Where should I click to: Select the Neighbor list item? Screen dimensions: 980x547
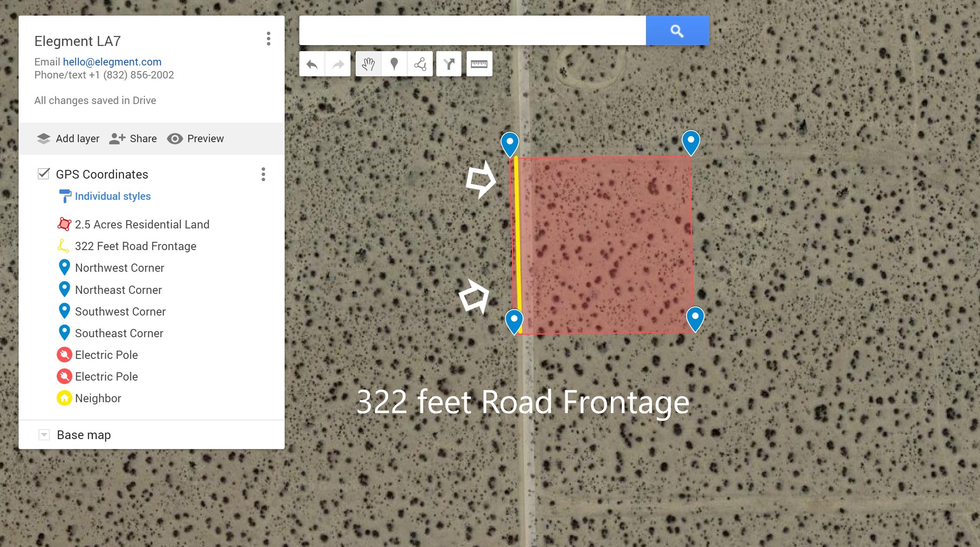98,398
